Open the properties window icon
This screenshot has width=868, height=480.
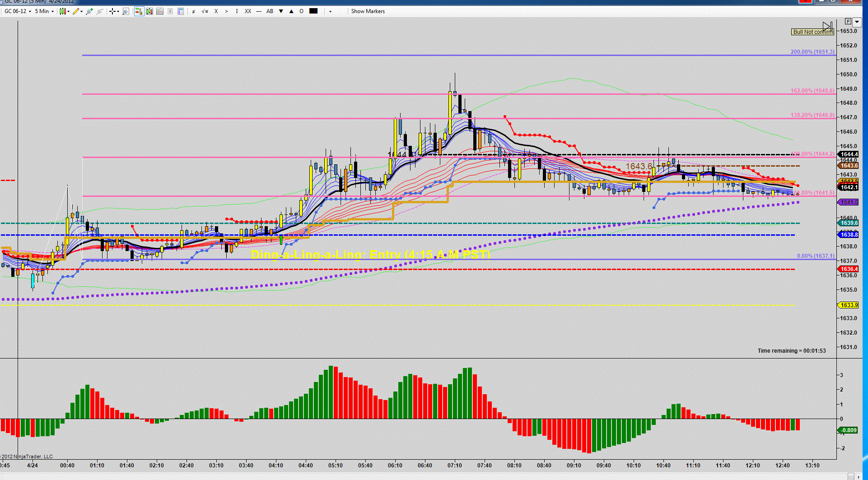(x=181, y=11)
